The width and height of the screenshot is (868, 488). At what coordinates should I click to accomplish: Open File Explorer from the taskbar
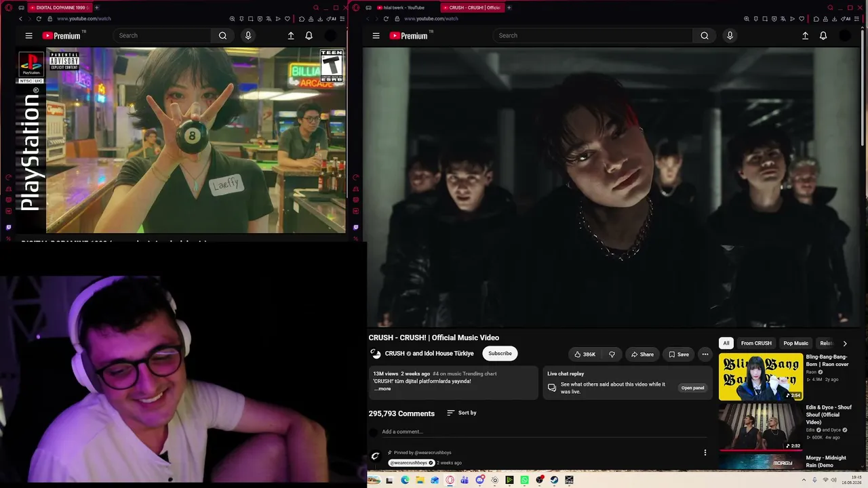tap(420, 480)
